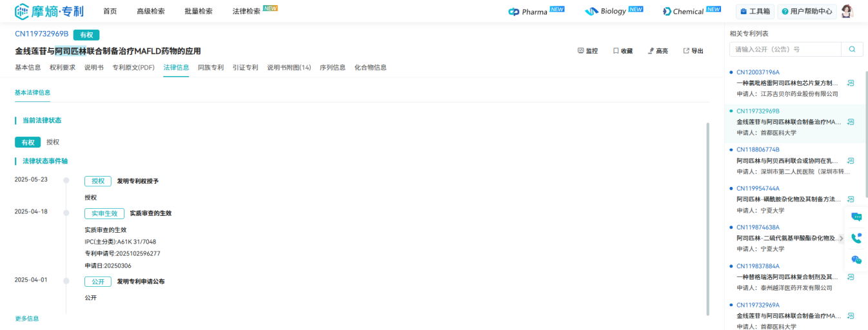The height and width of the screenshot is (330, 868).
Task: Open related patent CN119954744A
Action: pyautogui.click(x=758, y=188)
